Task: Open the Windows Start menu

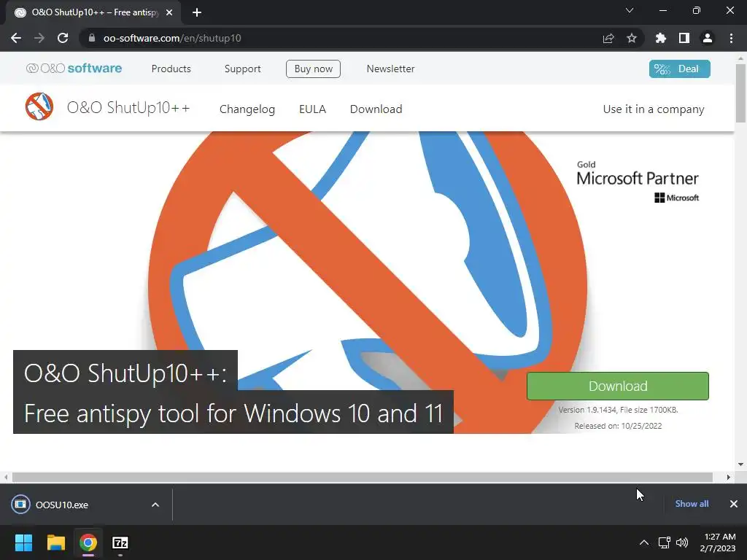Action: [x=23, y=542]
